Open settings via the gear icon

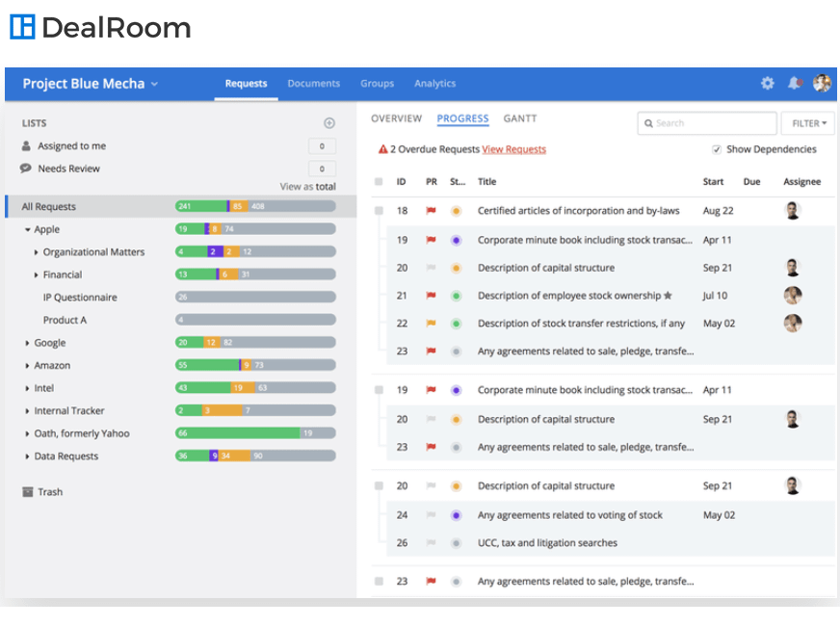(768, 83)
